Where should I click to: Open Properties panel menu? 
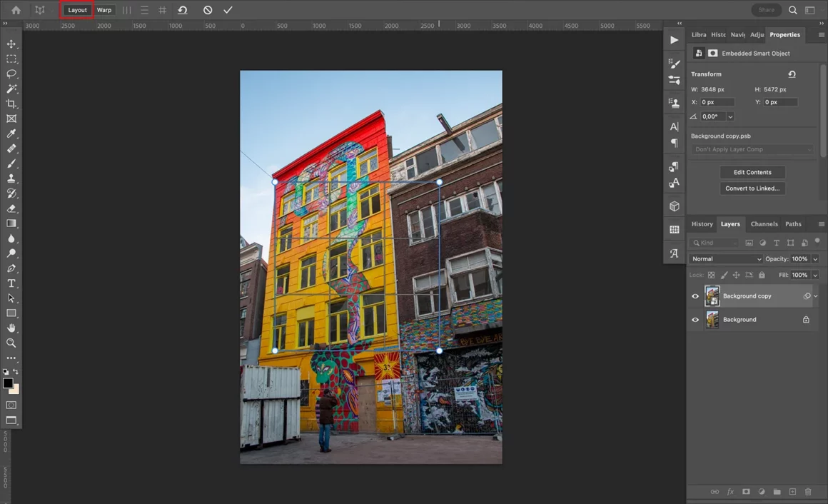pyautogui.click(x=821, y=35)
